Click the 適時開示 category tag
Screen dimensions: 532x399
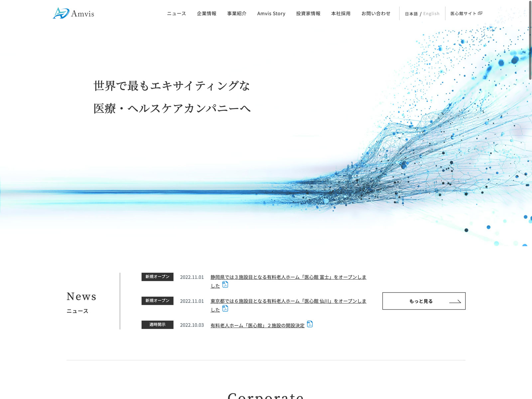pyautogui.click(x=157, y=325)
